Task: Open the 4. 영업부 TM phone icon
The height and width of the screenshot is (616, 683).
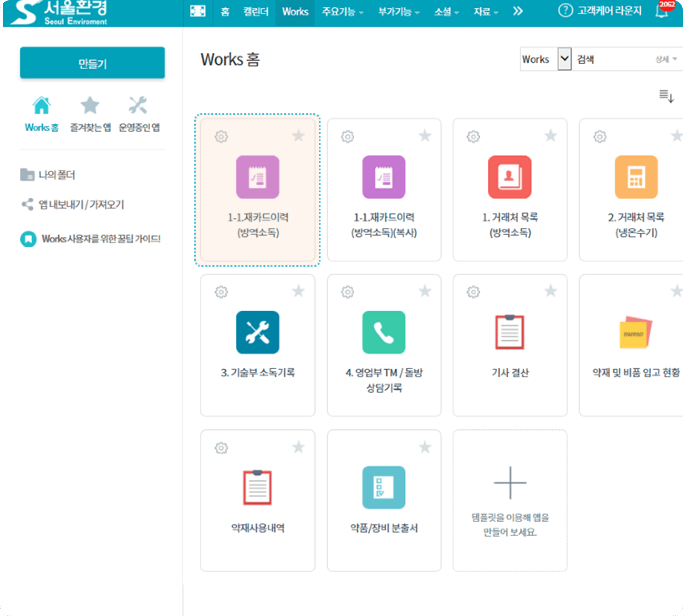Action: [384, 332]
